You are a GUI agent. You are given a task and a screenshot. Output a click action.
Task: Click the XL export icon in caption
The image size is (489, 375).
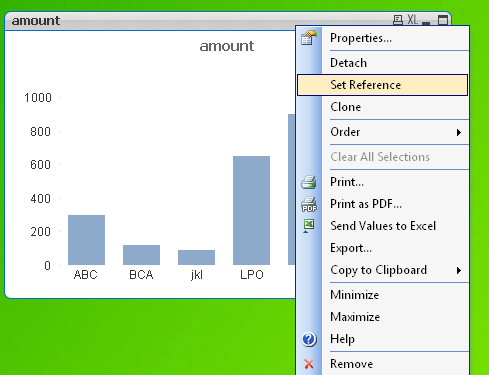(412, 20)
